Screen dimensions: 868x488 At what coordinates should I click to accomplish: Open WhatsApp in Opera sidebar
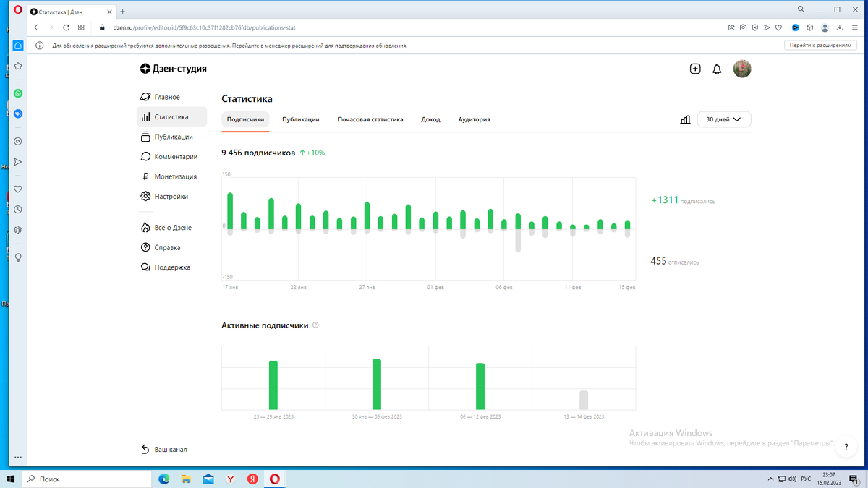(x=18, y=93)
